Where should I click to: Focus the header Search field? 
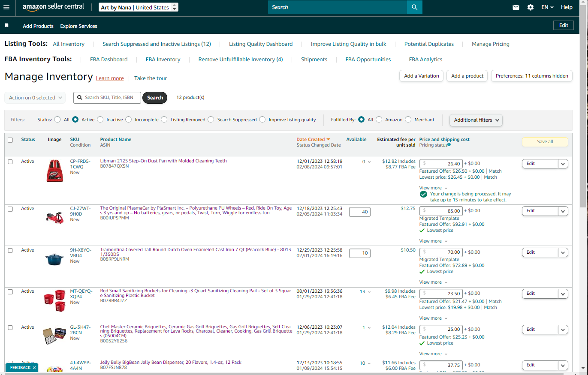pos(338,7)
